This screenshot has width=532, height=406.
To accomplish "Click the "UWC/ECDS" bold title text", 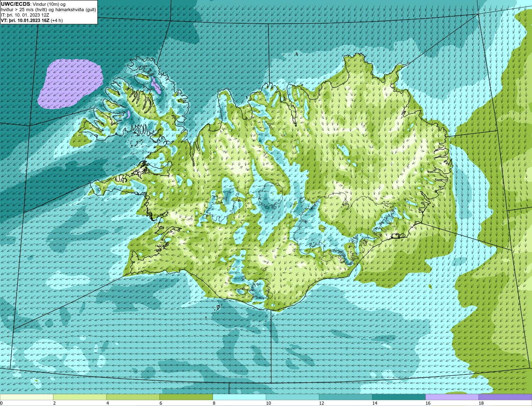I will click(15, 4).
